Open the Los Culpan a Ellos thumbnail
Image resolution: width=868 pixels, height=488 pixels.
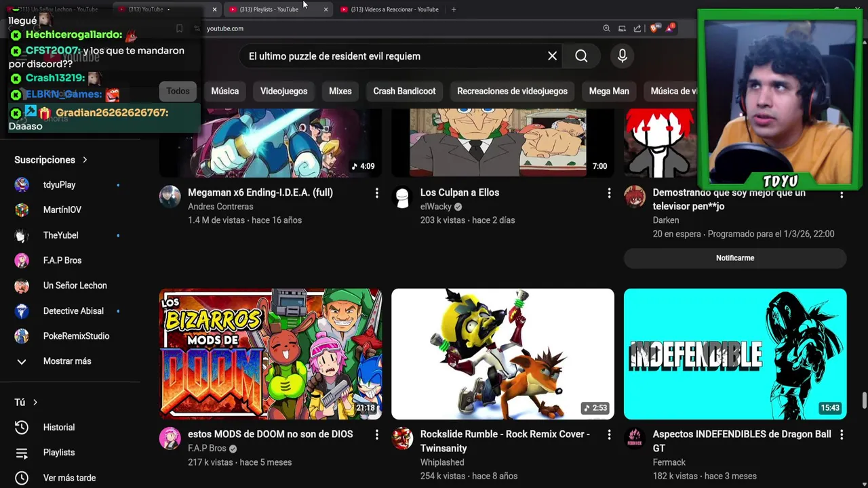[502, 142]
